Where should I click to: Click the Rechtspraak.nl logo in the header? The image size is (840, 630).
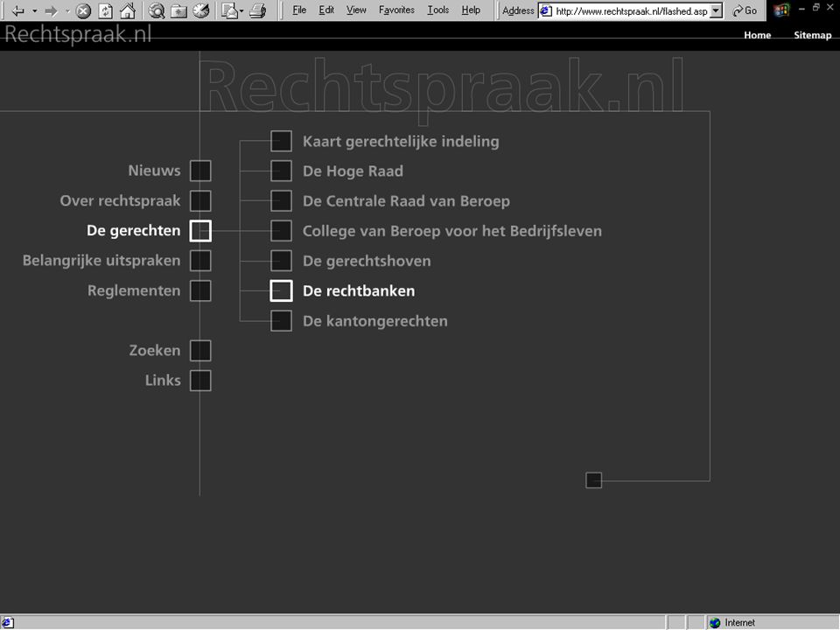pos(78,34)
